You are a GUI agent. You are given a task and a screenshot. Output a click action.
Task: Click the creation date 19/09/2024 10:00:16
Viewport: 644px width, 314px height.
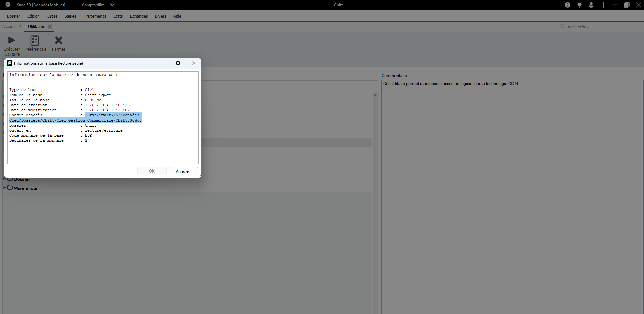click(x=107, y=105)
